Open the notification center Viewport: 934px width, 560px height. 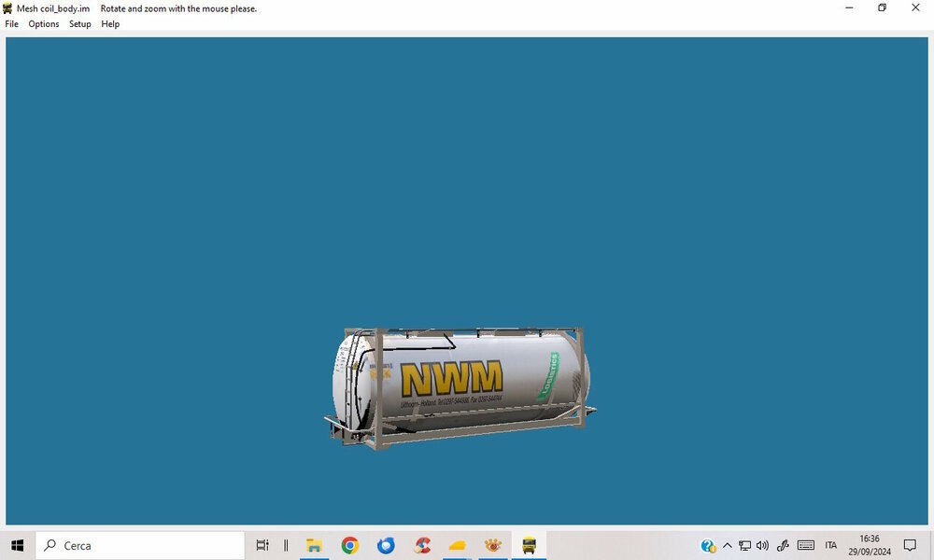tap(910, 545)
